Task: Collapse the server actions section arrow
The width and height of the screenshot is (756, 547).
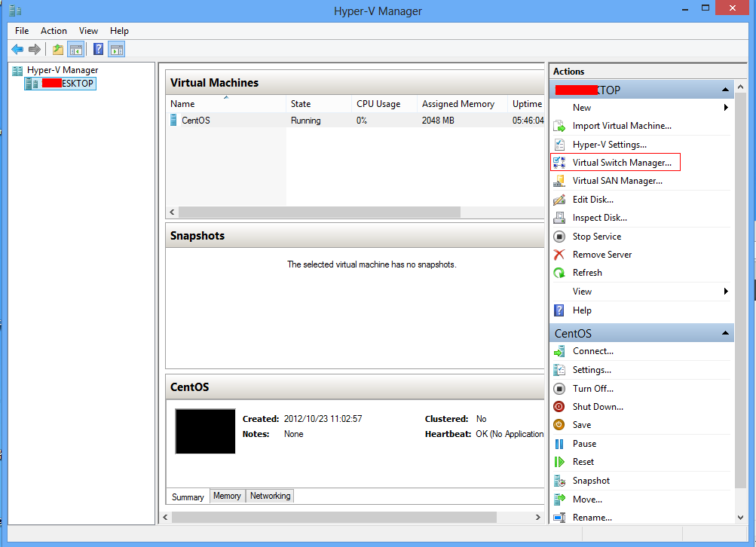Action: [x=724, y=90]
